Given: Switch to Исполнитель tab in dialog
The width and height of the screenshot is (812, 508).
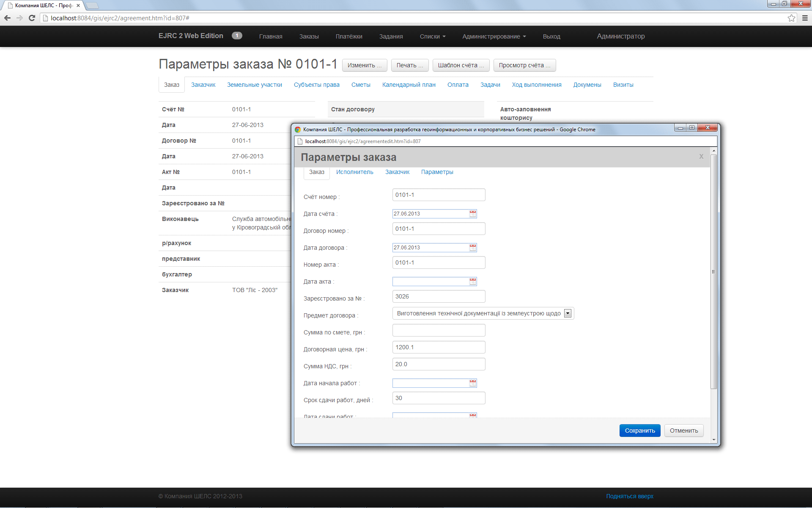Looking at the screenshot, I should point(354,172).
